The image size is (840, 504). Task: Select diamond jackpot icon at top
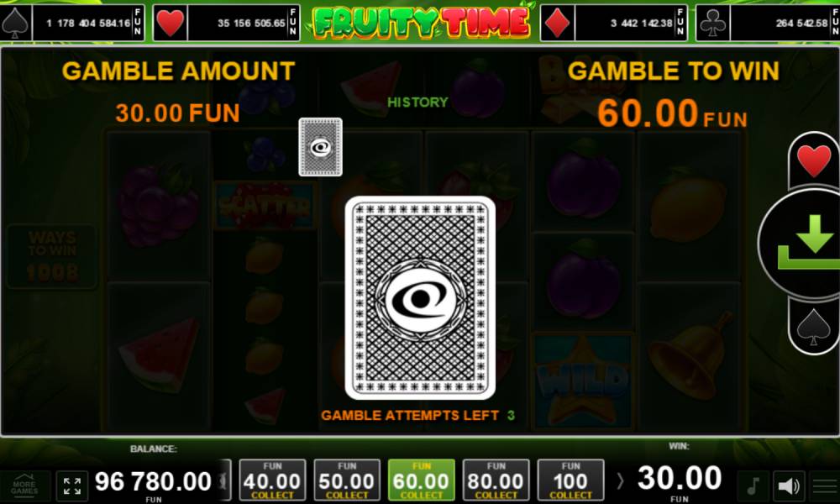(x=557, y=23)
